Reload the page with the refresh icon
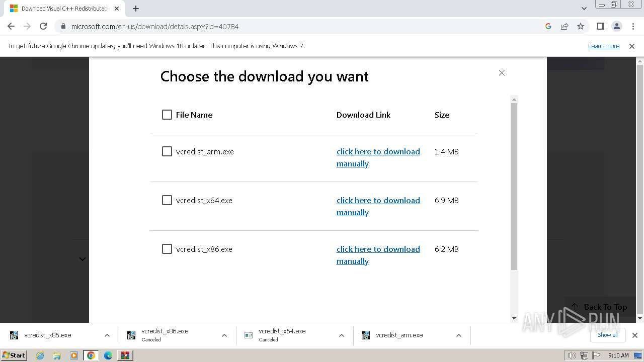Image resolution: width=644 pixels, height=362 pixels. coord(43,26)
